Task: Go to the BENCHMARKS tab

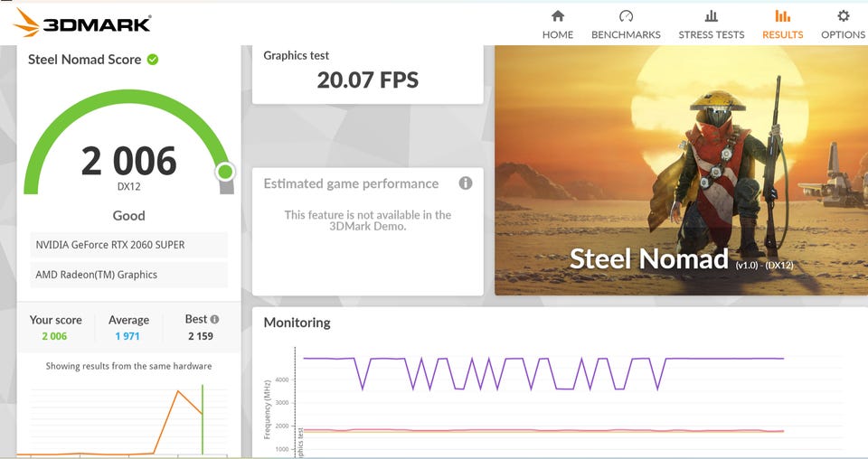Action: [626, 34]
